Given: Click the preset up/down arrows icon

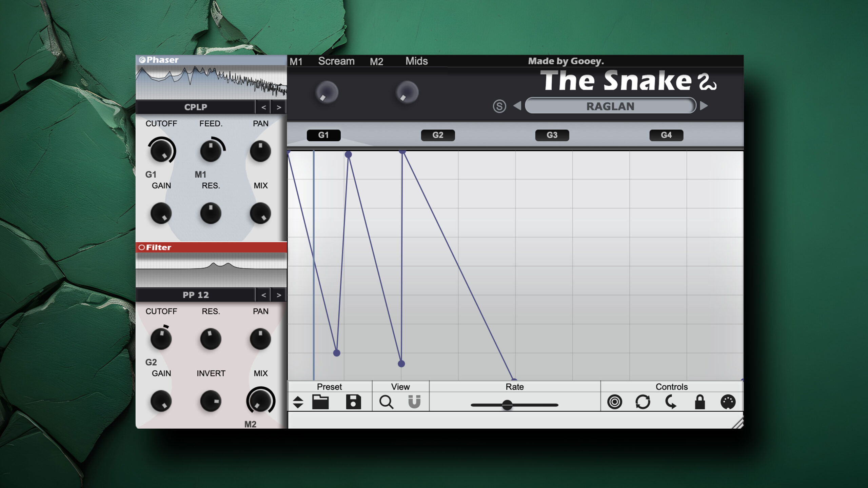Looking at the screenshot, I should tap(298, 402).
